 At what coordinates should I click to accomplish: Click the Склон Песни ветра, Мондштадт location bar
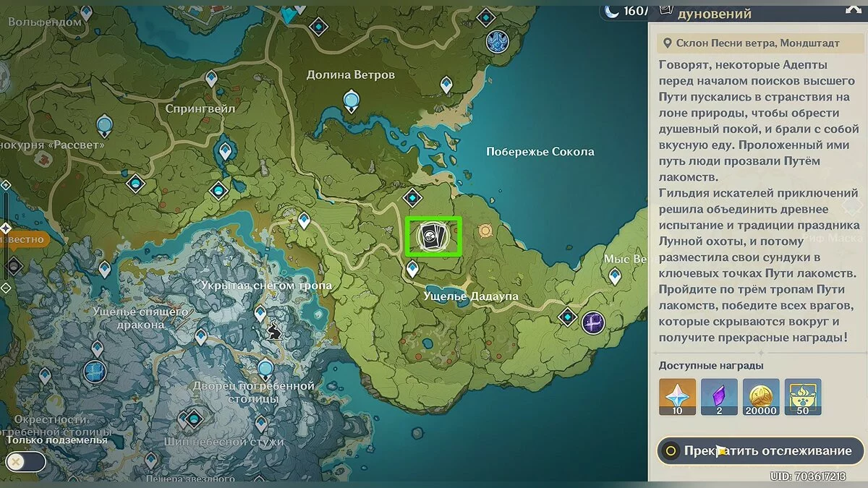[759, 43]
